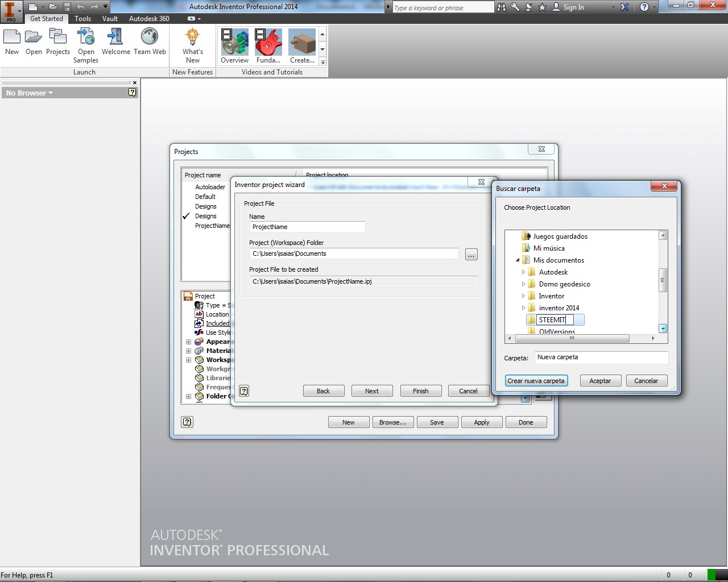Click the Team Web globe icon
The image size is (728, 582).
pos(150,42)
